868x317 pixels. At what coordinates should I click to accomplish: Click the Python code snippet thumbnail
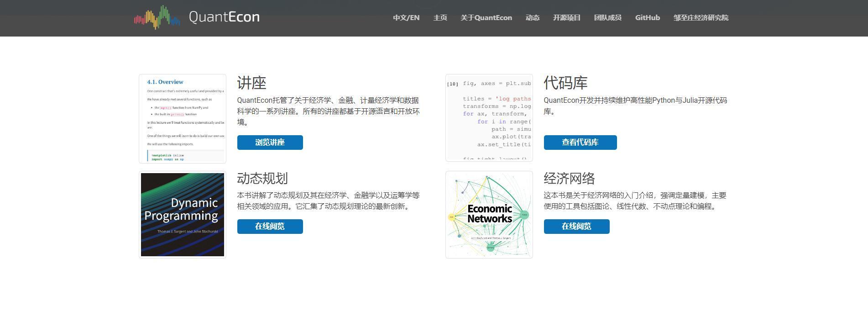coord(489,118)
